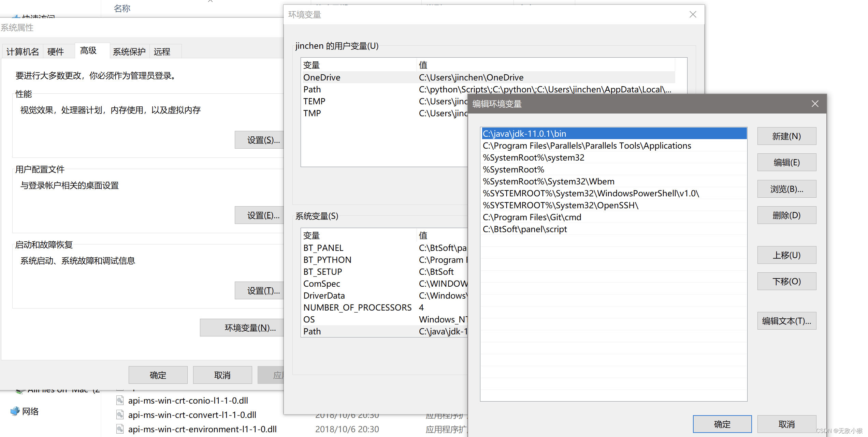Click the 网络 icon in the sidebar
868x437 pixels.
(x=15, y=411)
